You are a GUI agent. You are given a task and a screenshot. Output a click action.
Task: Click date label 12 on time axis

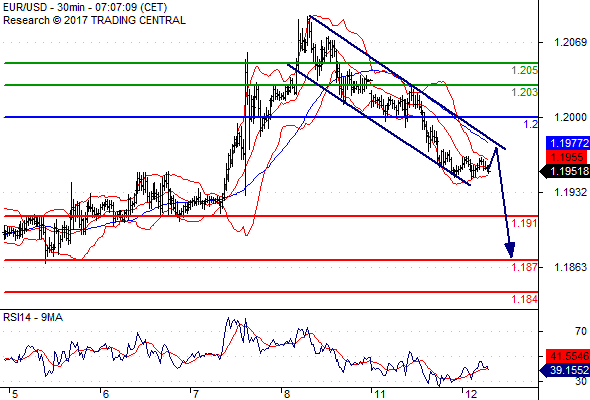coord(471,394)
